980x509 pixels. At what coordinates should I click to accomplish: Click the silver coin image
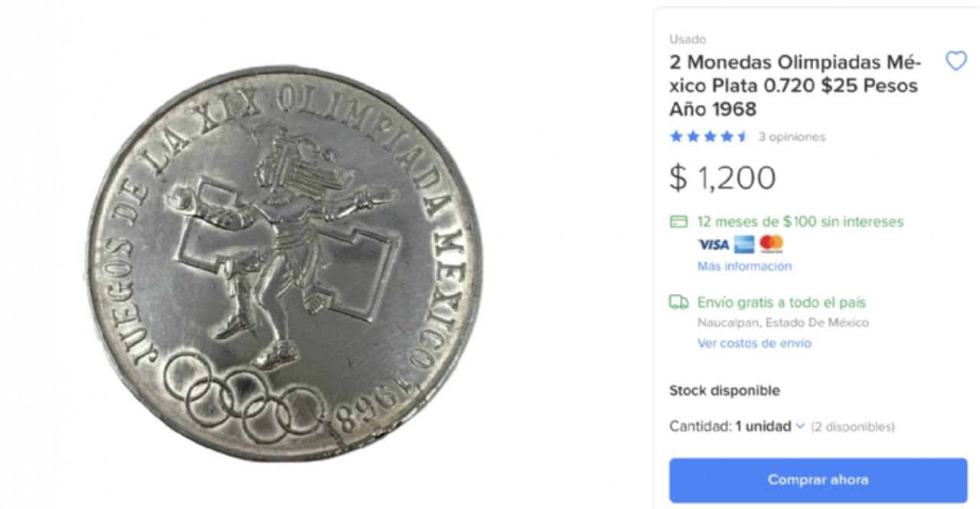click(287, 253)
